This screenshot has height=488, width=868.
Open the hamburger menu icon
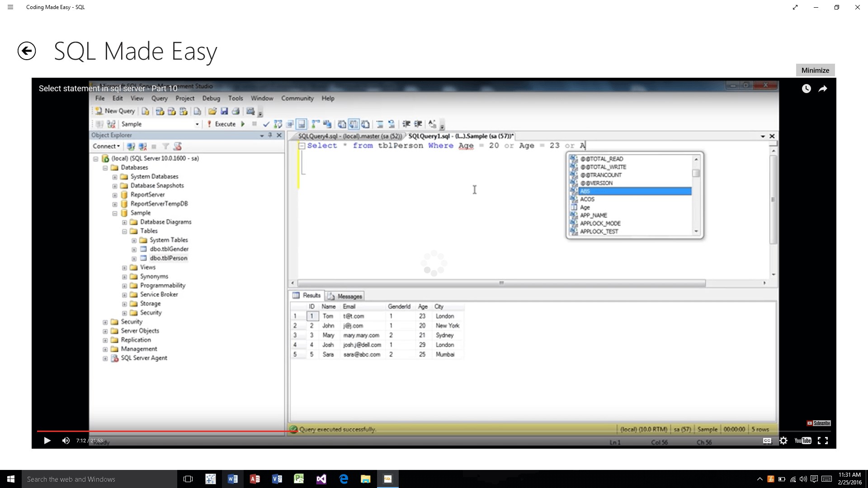click(10, 7)
